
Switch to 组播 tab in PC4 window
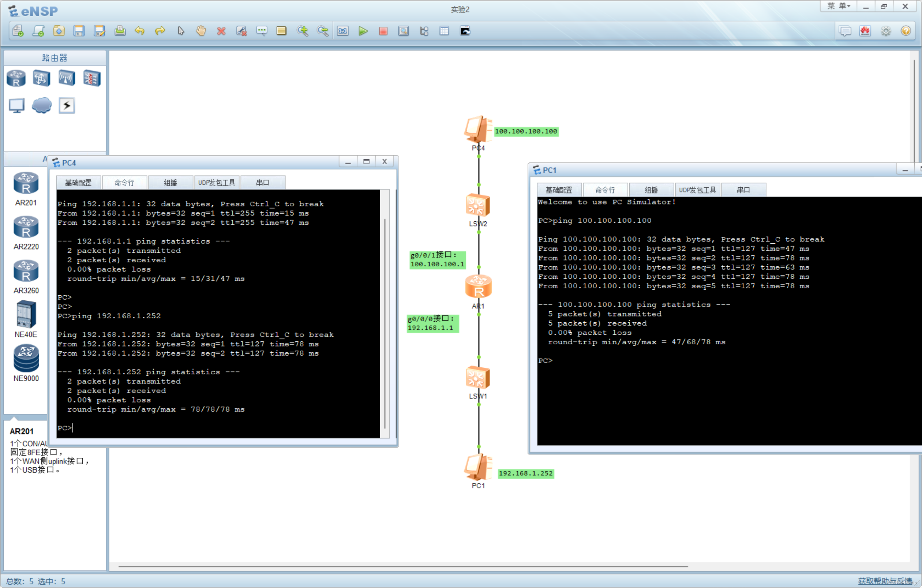(170, 183)
